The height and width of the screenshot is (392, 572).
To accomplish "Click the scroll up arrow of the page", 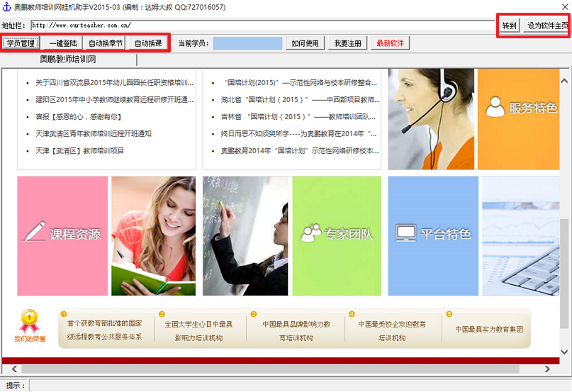I will (564, 81).
